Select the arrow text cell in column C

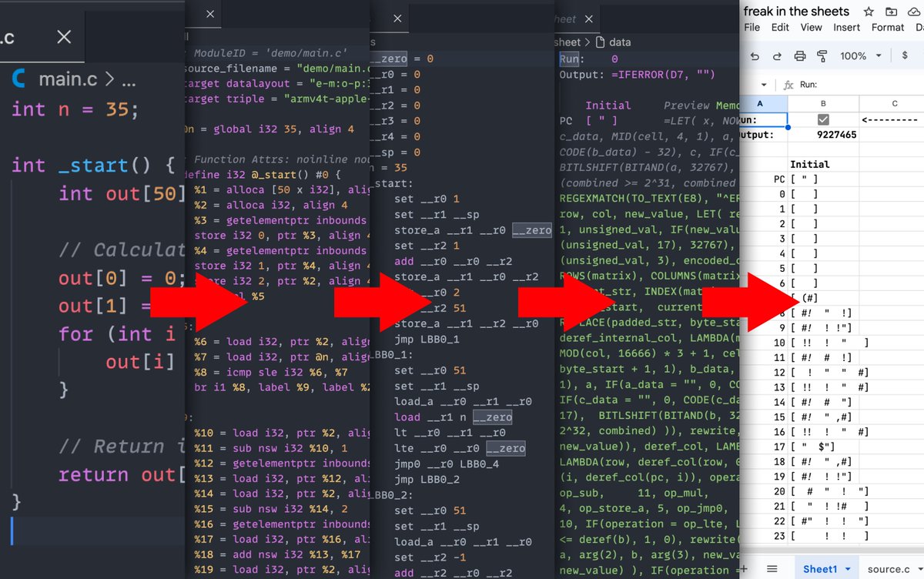(x=892, y=120)
